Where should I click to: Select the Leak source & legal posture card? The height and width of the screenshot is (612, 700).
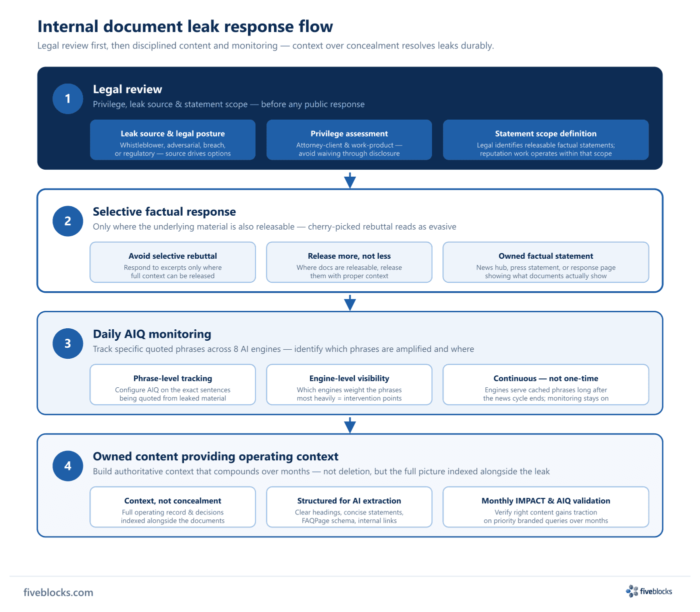click(x=172, y=140)
